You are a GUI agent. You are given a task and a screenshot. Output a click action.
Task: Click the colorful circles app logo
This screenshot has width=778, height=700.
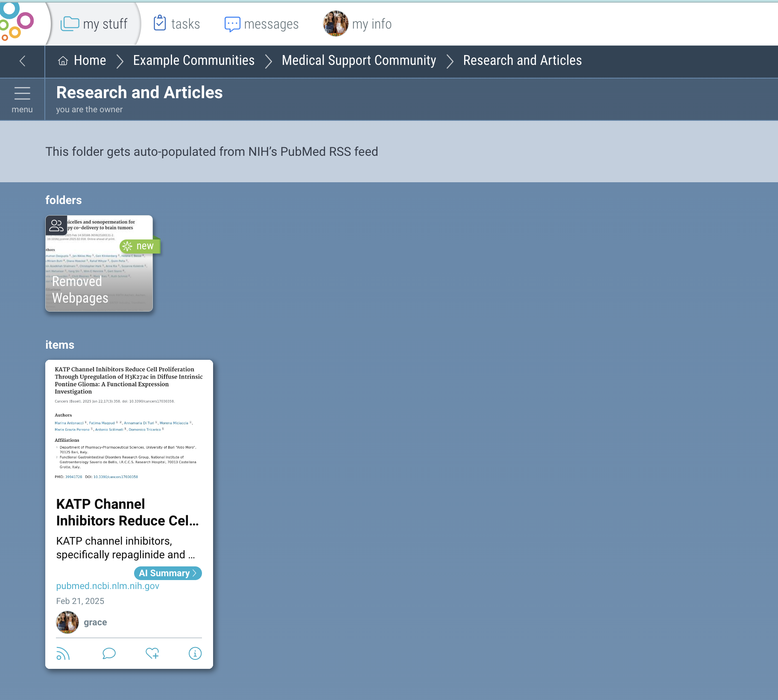click(x=16, y=22)
